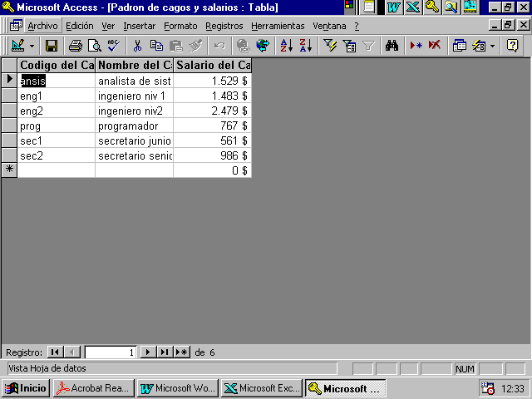Click the record number input field

click(111, 352)
